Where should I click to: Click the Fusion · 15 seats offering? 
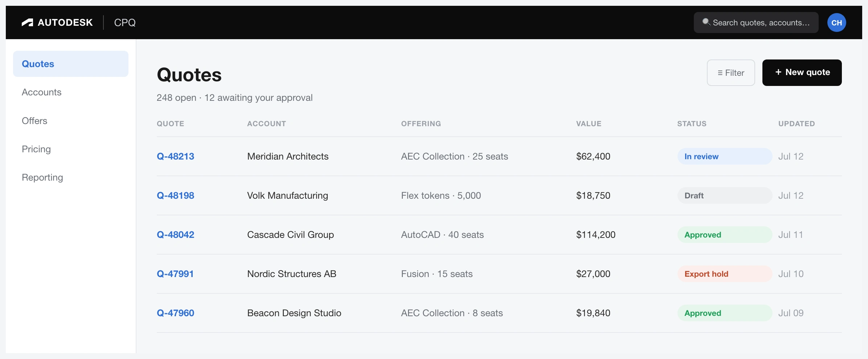tap(437, 274)
